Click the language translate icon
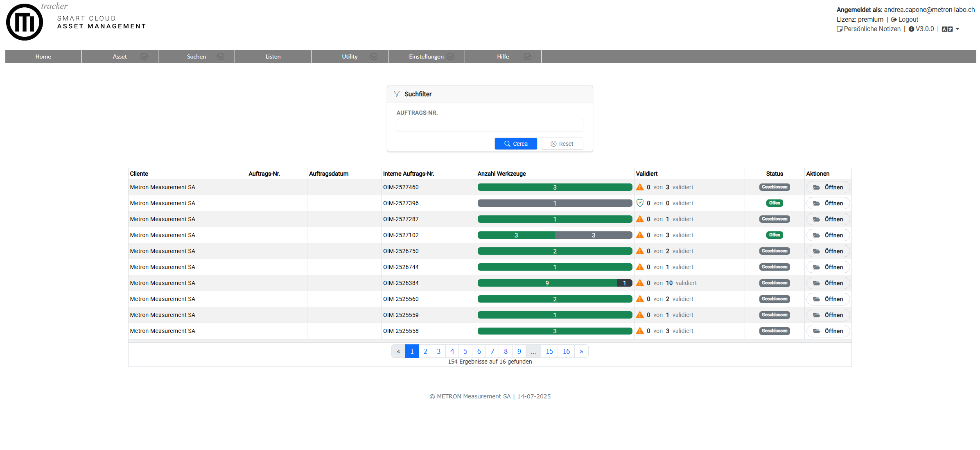The image size is (980, 450). pos(947,29)
